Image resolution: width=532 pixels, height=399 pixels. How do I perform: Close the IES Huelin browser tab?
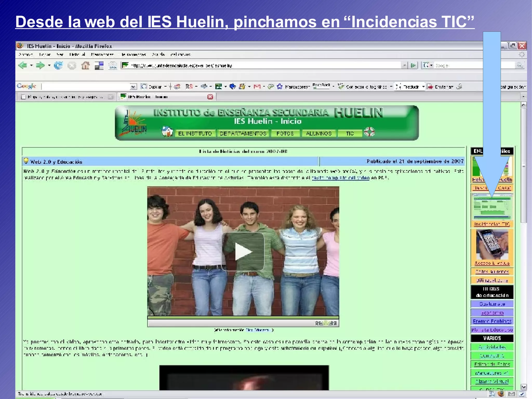pyautogui.click(x=210, y=97)
